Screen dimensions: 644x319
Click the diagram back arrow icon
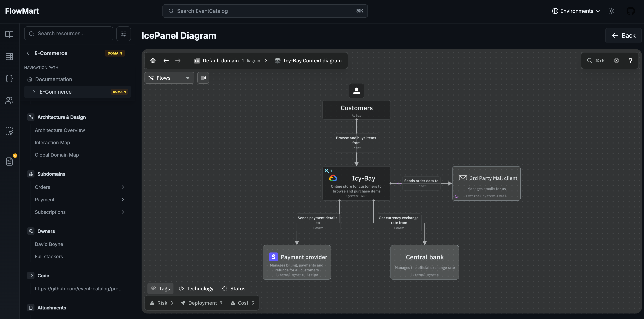[x=166, y=61]
